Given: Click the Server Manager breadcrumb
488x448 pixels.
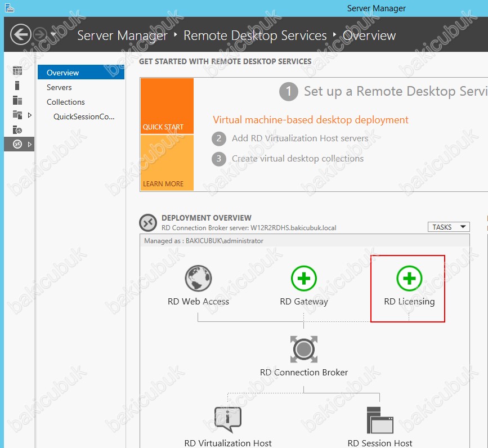Looking at the screenshot, I should tap(122, 35).
